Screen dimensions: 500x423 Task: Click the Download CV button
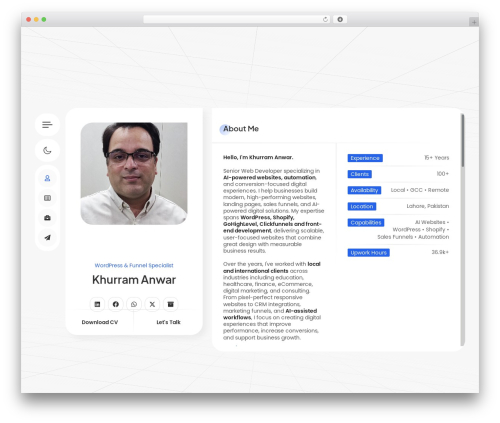coord(100,322)
